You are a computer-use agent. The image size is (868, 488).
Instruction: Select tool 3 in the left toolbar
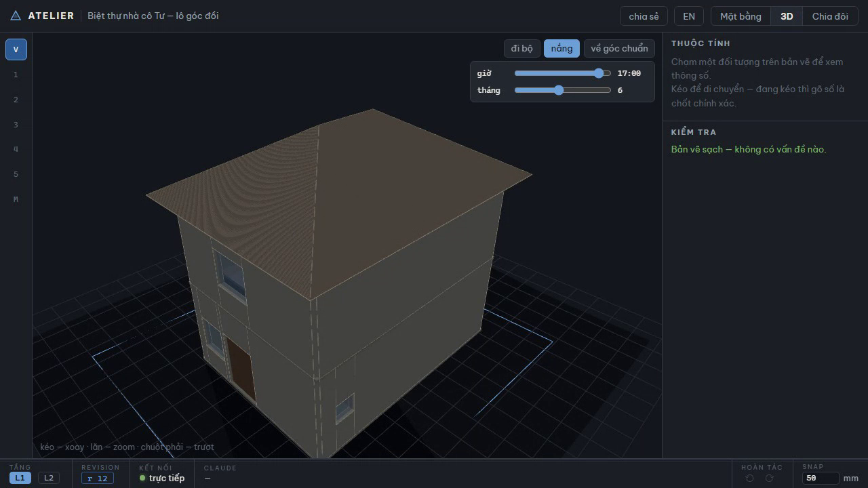click(x=16, y=125)
